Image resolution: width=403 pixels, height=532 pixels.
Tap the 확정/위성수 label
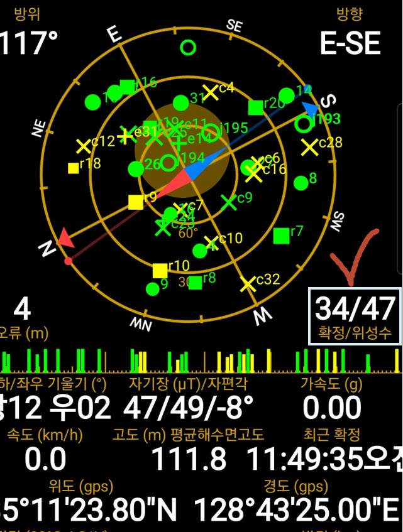(x=355, y=333)
